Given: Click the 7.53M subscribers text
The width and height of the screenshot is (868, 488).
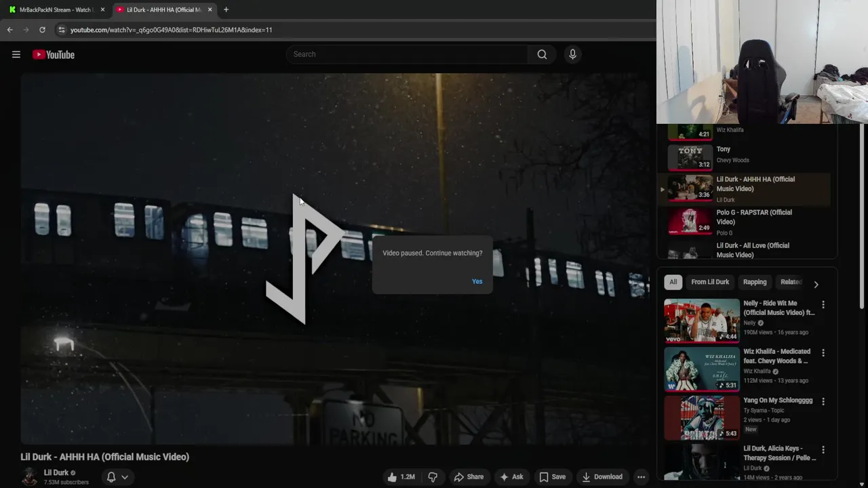Looking at the screenshot, I should point(66,483).
